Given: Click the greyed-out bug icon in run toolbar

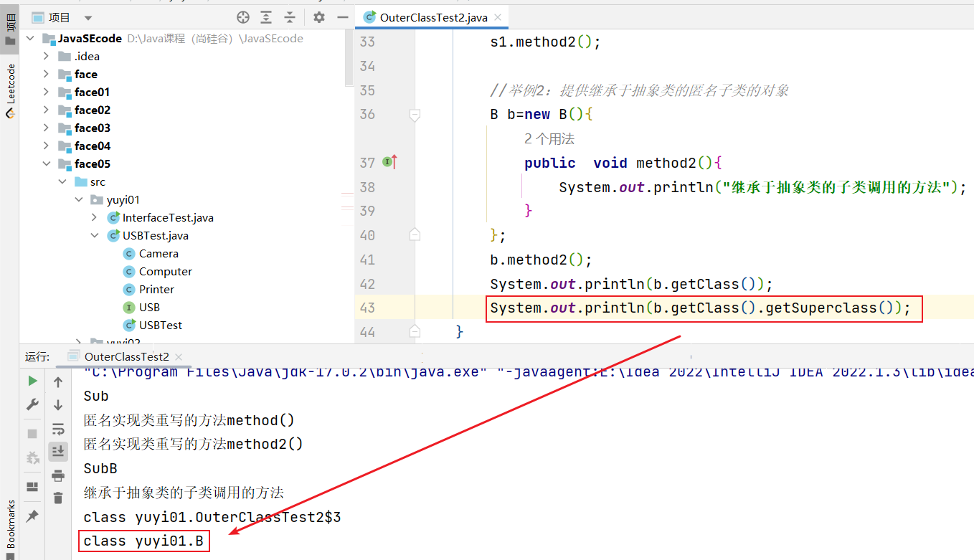Looking at the screenshot, I should (x=32, y=457).
